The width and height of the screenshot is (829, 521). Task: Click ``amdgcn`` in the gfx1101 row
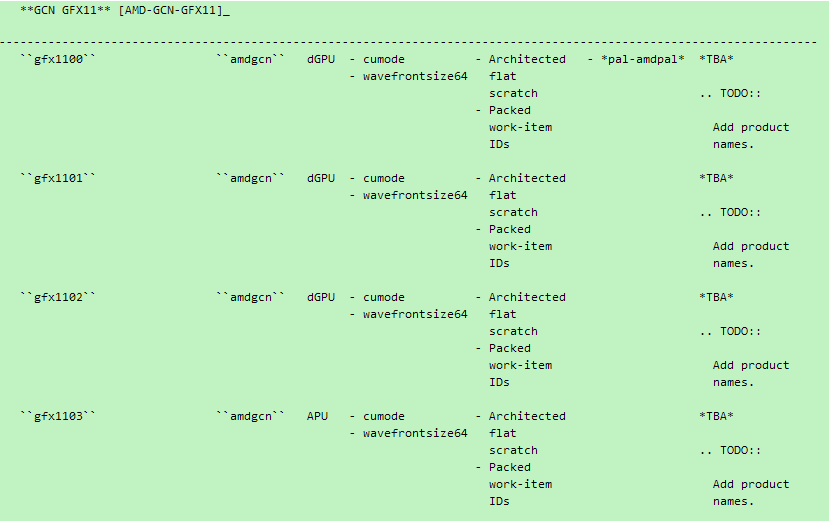[251, 178]
